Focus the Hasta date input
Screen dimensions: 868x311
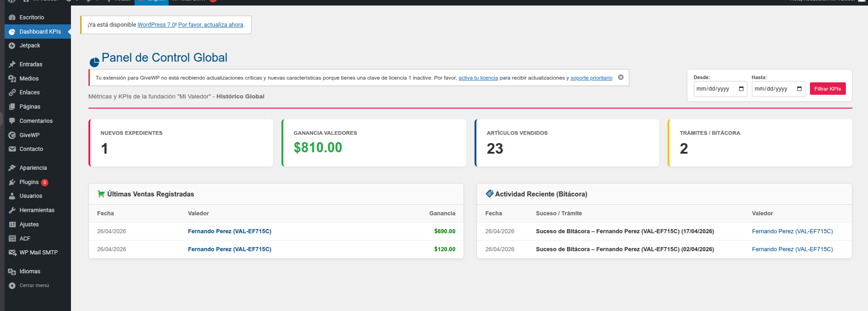(x=778, y=89)
